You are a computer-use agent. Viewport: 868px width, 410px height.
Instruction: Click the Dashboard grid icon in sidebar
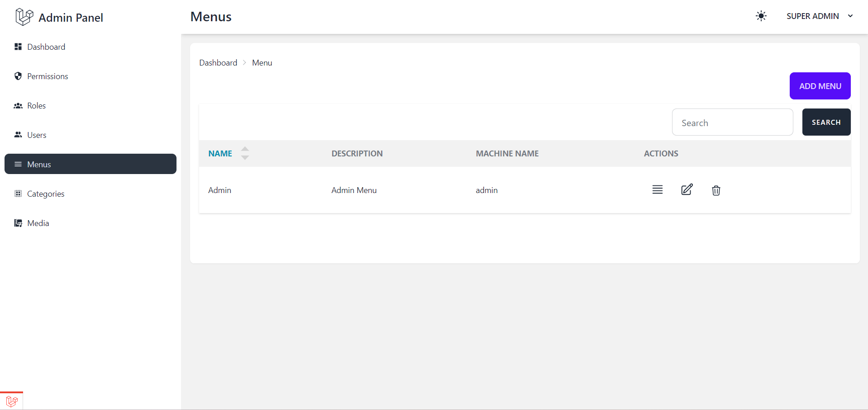coord(18,47)
